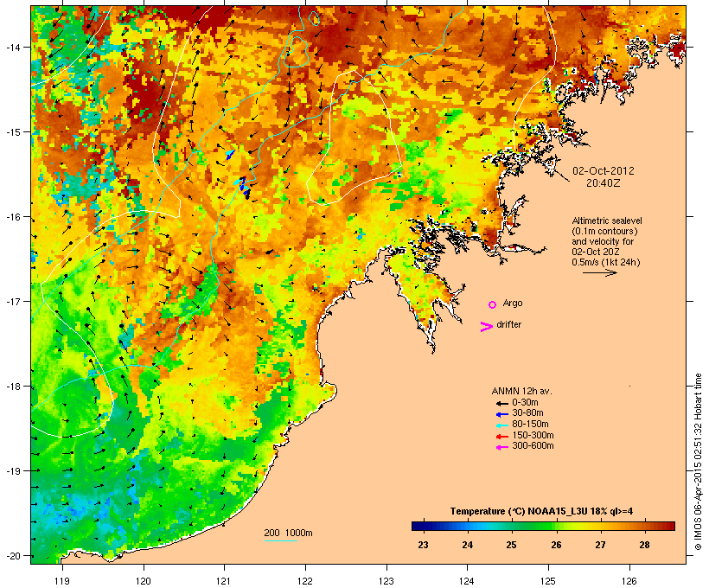Click the latitude axis label -19
Screen dimensions: 709x588
pos(12,471)
